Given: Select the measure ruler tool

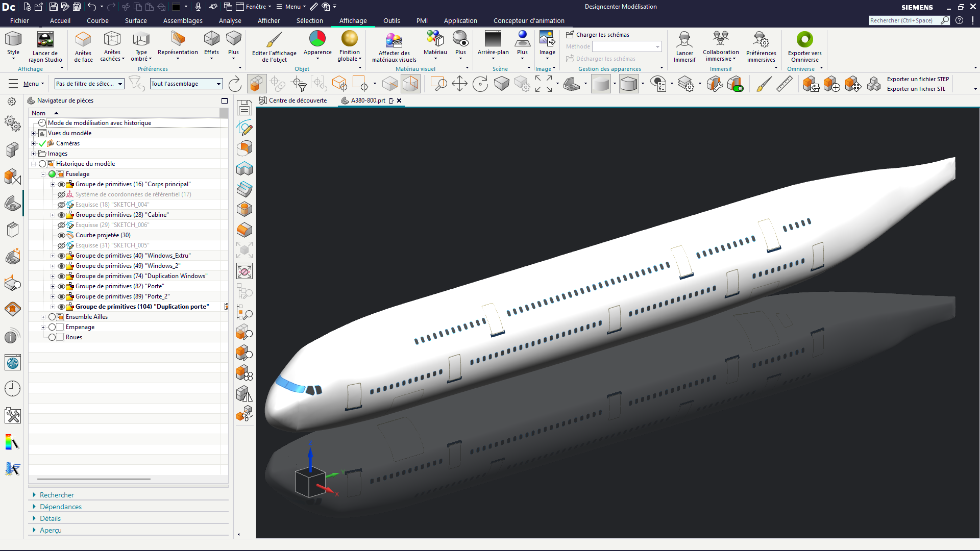Looking at the screenshot, I should (785, 84).
